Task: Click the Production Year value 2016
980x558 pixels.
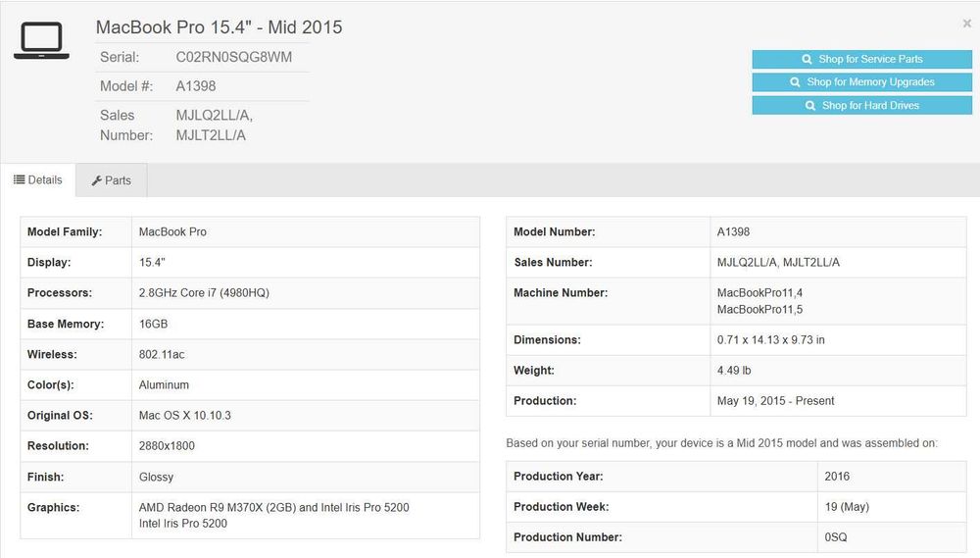Action: pyautogui.click(x=837, y=477)
